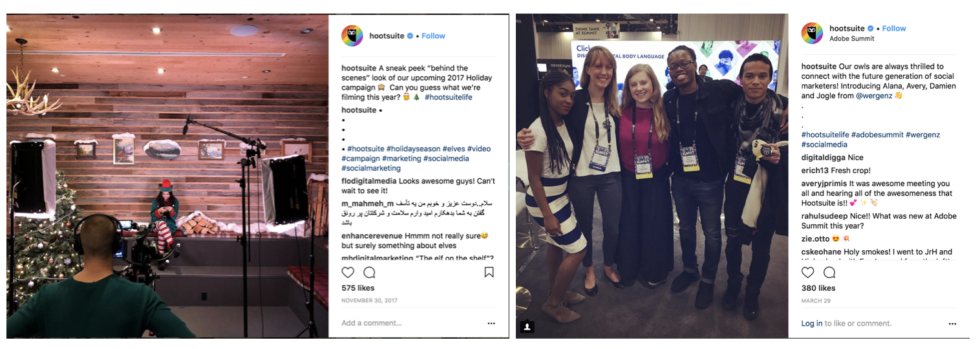This screenshot has height=349, width=980.
Task: Open the #hootsuitelife hashtag in holiday caption
Action: [449, 97]
